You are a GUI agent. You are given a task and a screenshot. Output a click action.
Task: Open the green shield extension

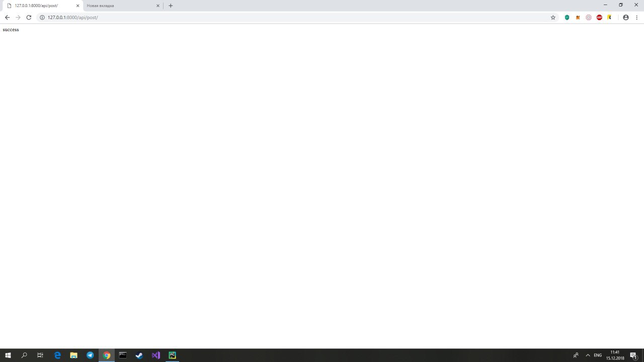point(567,17)
